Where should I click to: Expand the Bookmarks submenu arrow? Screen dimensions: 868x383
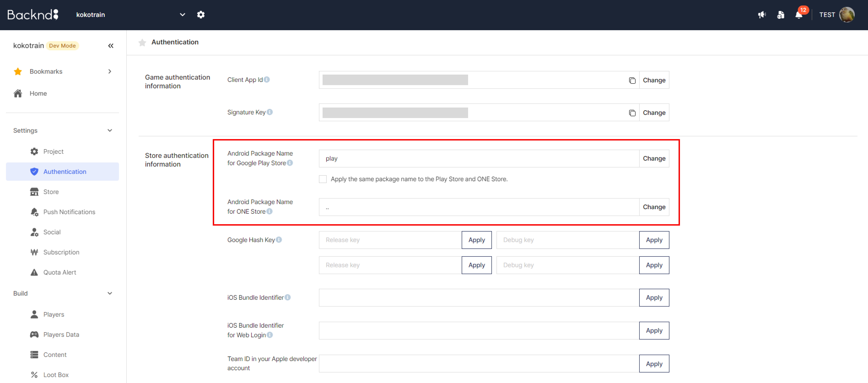[109, 71]
